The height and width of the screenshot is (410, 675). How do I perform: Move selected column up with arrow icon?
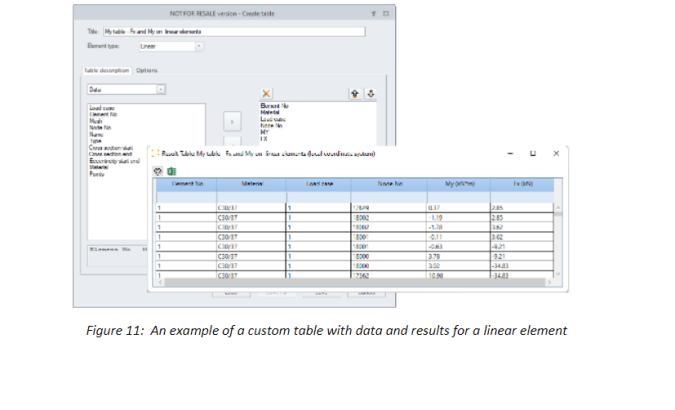click(x=355, y=93)
